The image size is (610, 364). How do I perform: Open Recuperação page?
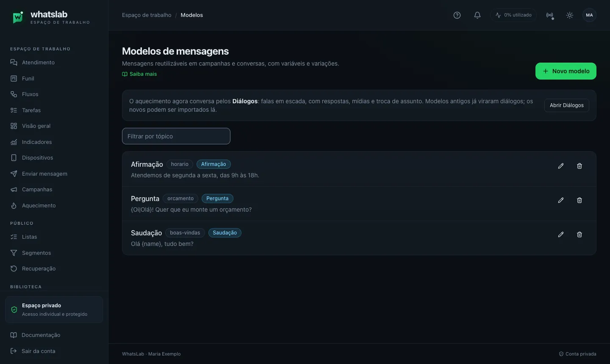(x=54, y=269)
